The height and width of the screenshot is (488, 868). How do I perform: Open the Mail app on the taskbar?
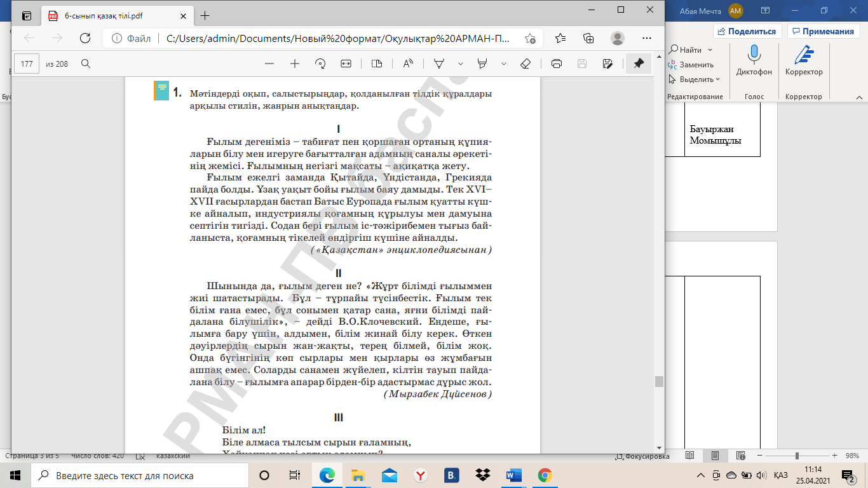coord(389,475)
